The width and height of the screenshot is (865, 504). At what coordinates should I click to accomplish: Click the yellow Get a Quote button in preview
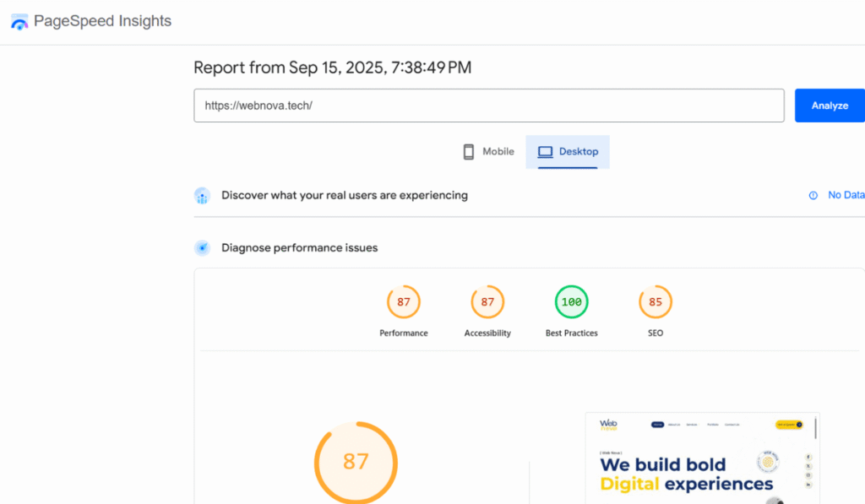coord(790,425)
